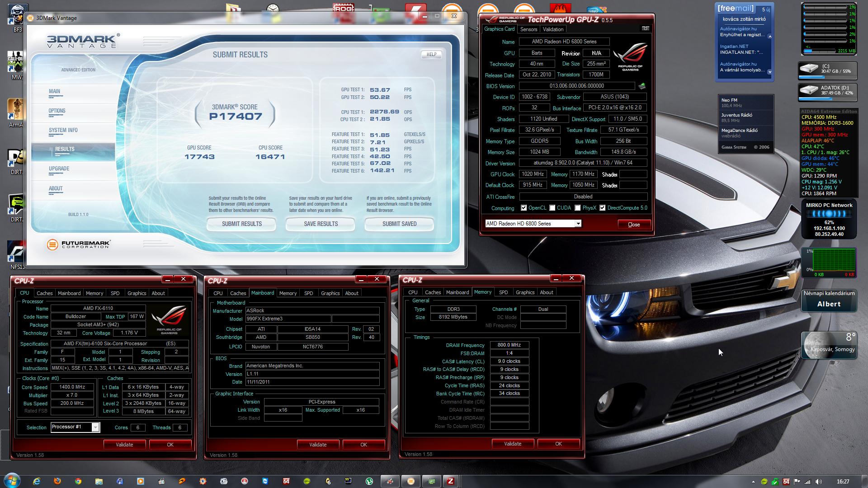This screenshot has width=868, height=488.
Task: Toggle the OpenCL checkbox
Action: coord(524,208)
